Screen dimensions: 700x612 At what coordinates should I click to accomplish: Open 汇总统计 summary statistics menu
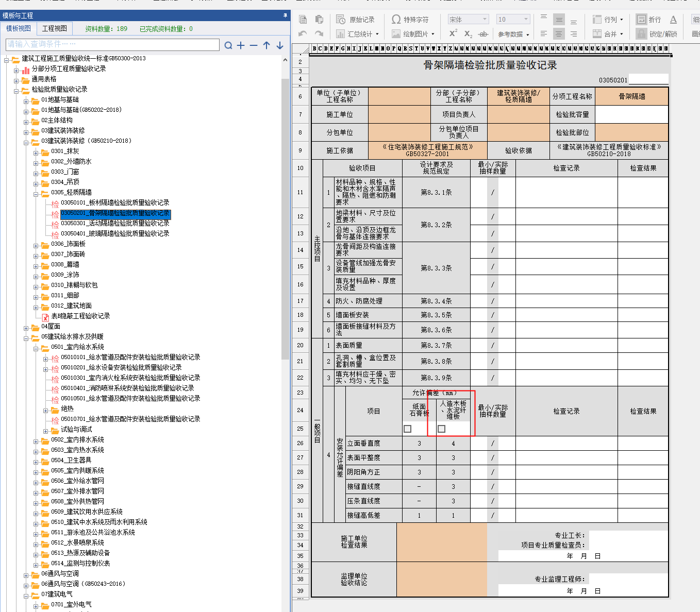358,34
